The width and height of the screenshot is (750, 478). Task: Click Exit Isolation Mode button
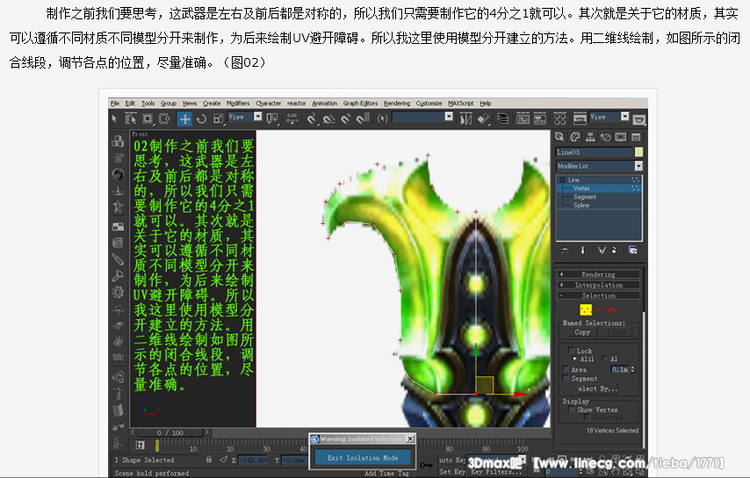pyautogui.click(x=363, y=458)
